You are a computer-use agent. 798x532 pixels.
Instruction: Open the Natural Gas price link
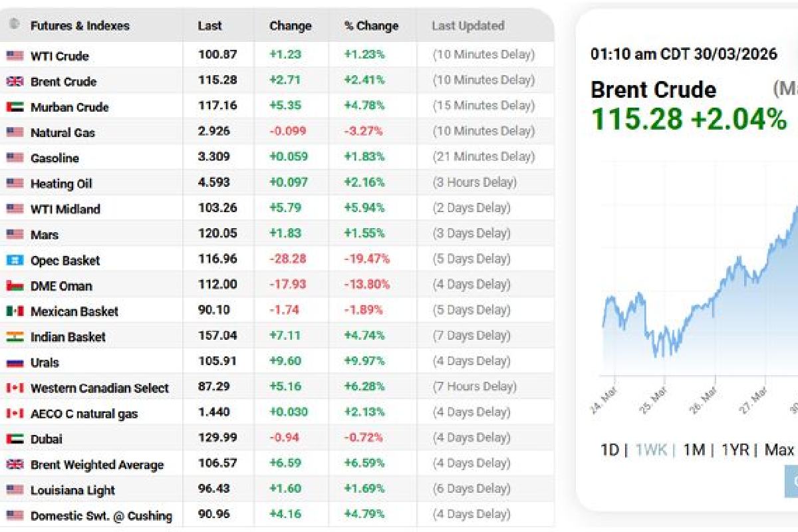click(63, 133)
